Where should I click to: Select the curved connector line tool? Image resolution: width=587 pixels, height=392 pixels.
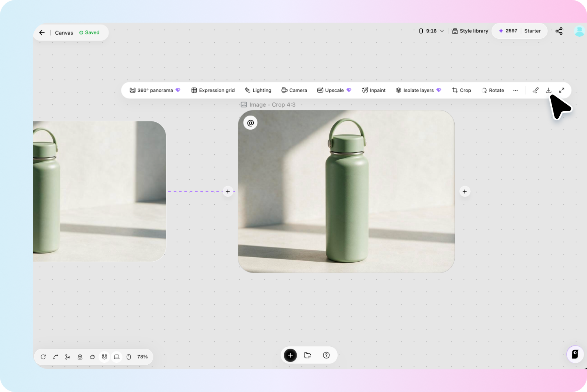point(55,357)
